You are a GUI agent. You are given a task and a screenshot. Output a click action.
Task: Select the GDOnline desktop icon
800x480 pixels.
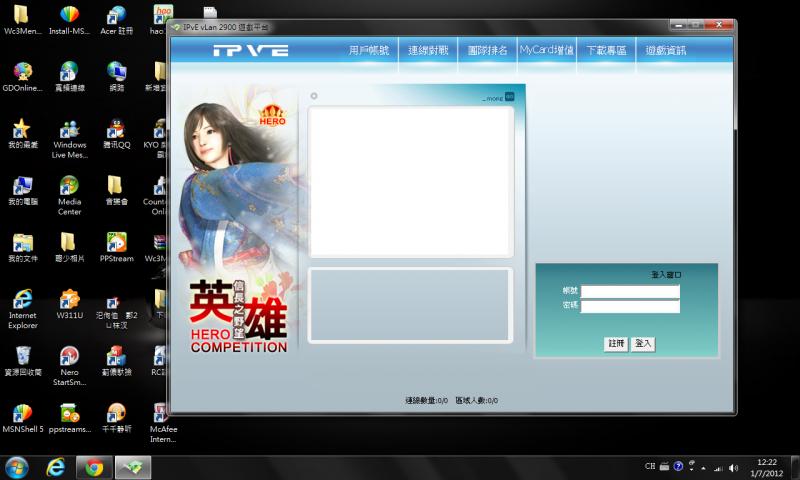point(22,78)
